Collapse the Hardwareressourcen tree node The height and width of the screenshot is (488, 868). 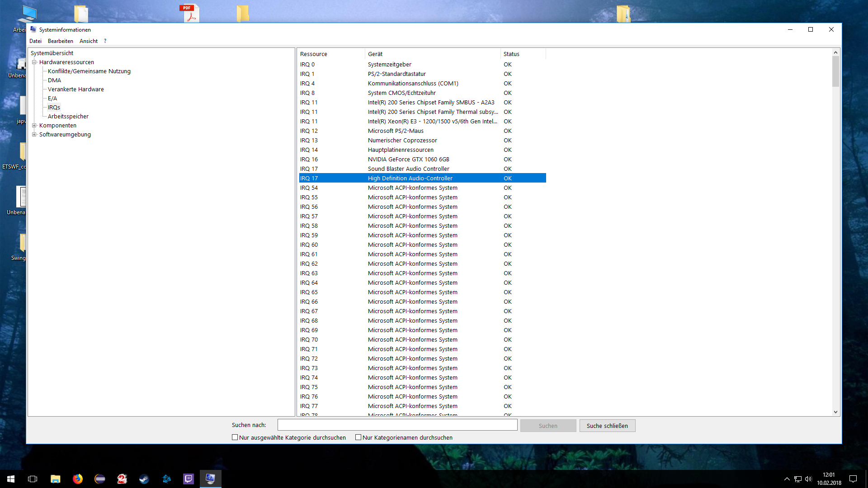[34, 62]
